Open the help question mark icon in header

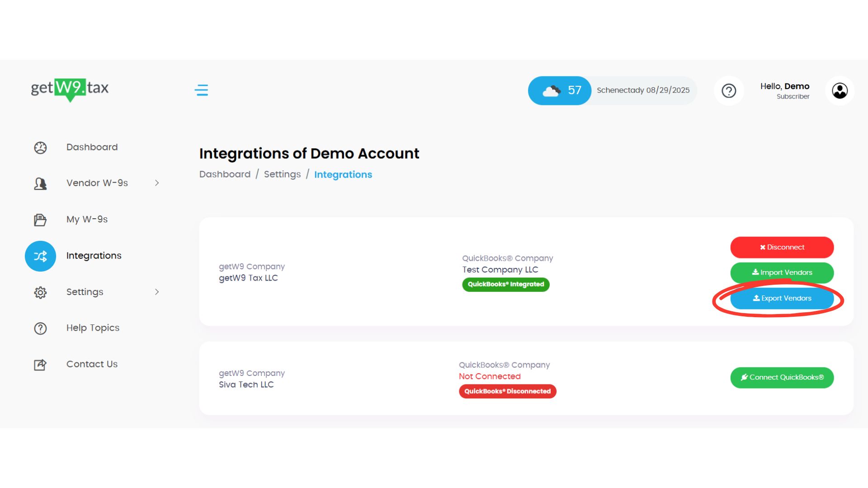[x=729, y=91]
